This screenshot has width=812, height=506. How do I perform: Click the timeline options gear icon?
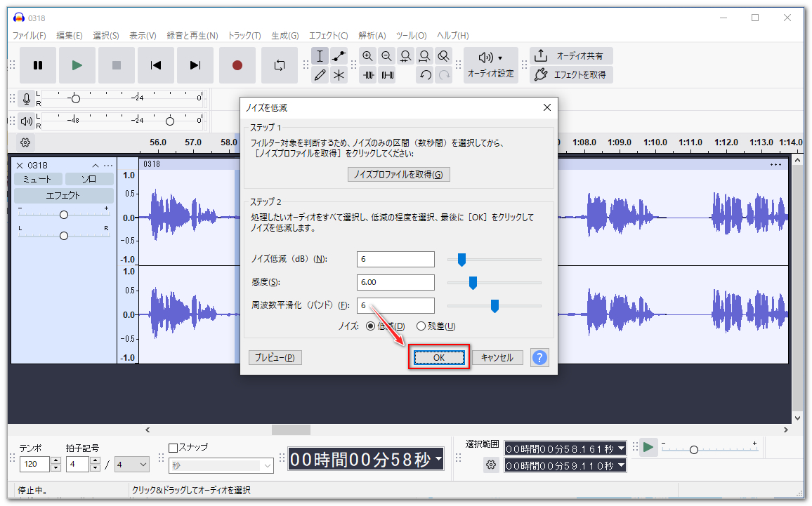(x=25, y=142)
